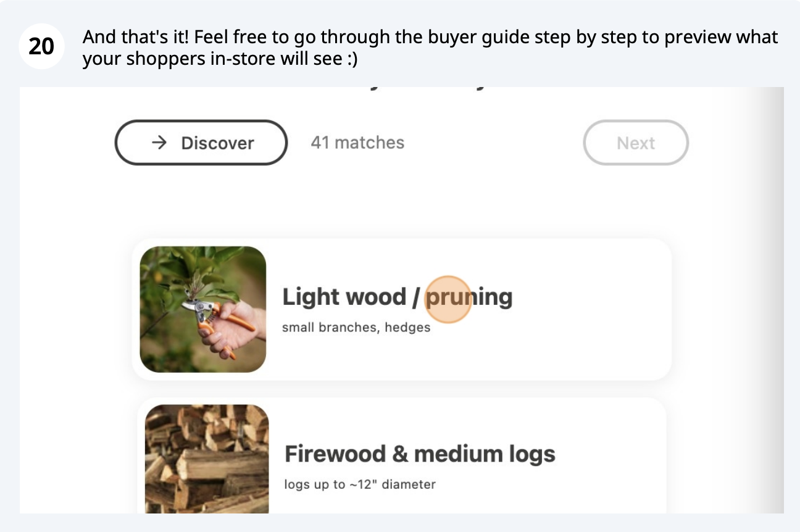Click the orange highlight circle on pruning
800x532 pixels.
[x=449, y=299]
